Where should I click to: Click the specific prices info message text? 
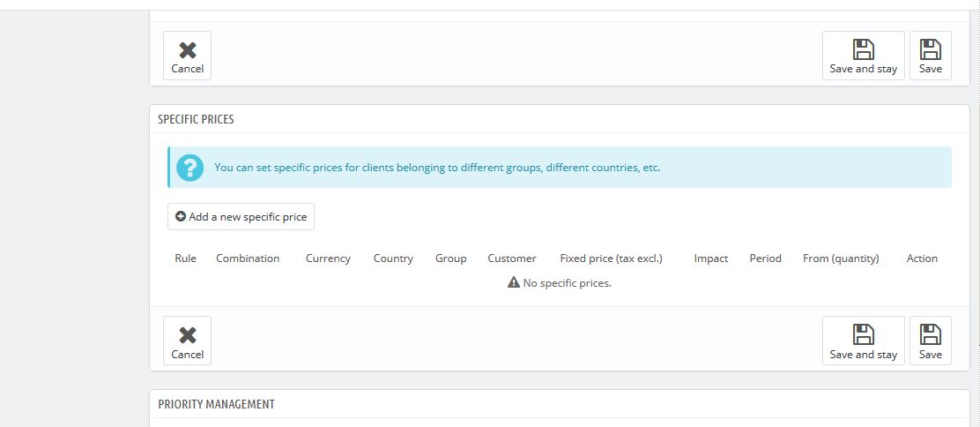point(437,168)
